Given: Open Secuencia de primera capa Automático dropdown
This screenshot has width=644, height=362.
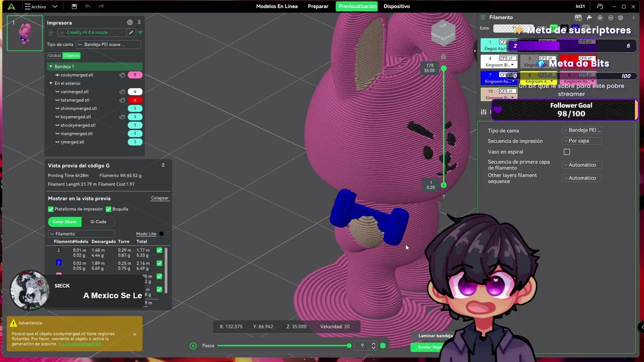Looking at the screenshot, I should pyautogui.click(x=582, y=165).
